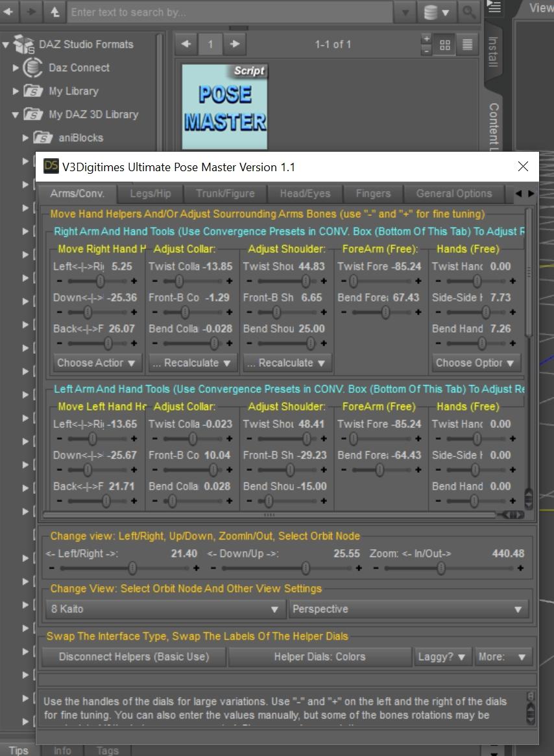
Task: Open the Install side tab
Action: click(493, 52)
